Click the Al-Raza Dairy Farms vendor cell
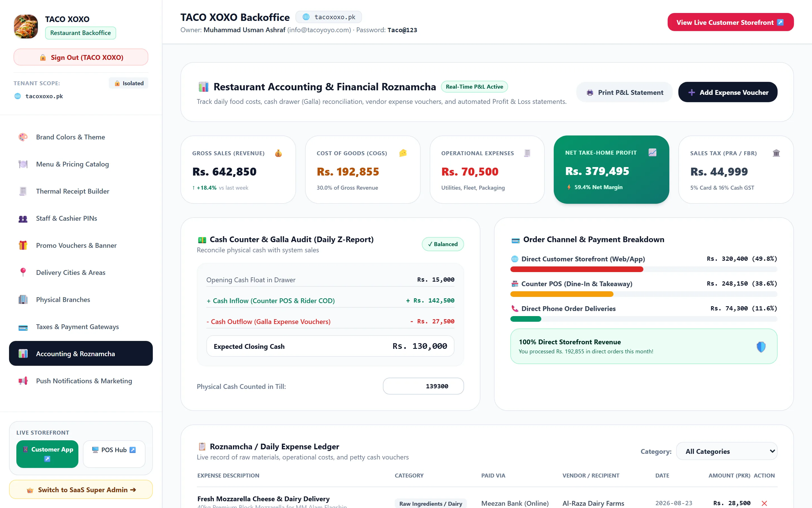The width and height of the screenshot is (812, 508). click(593, 503)
